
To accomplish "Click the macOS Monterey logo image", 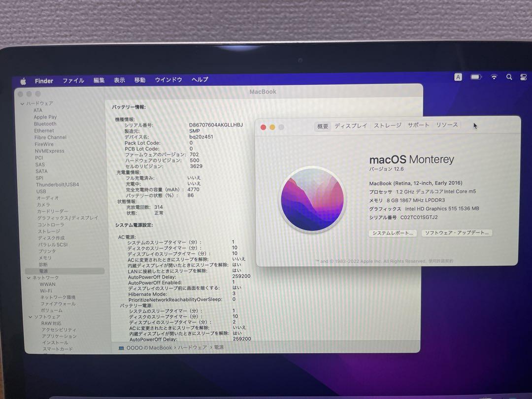I will [312, 200].
